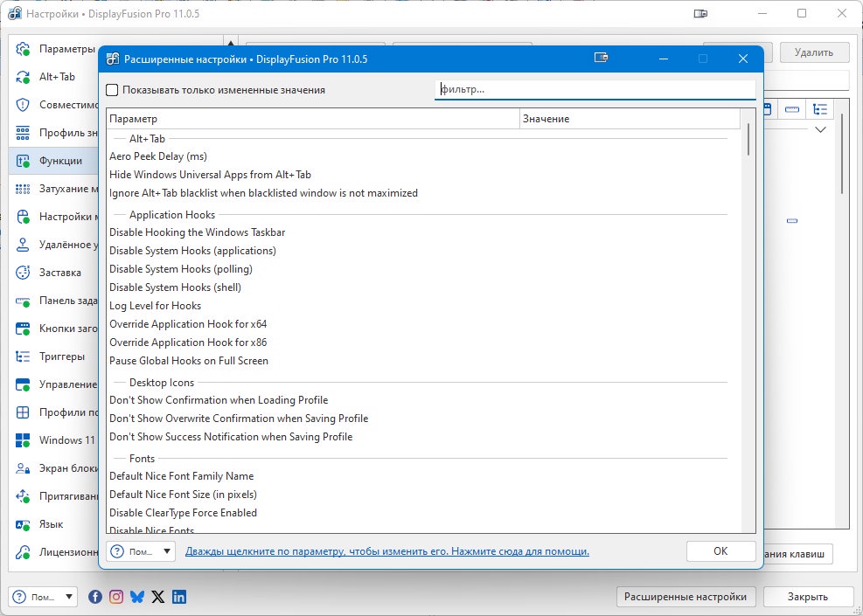Image resolution: width=863 pixels, height=616 pixels.
Task: Open the X social icon
Action: click(x=158, y=597)
